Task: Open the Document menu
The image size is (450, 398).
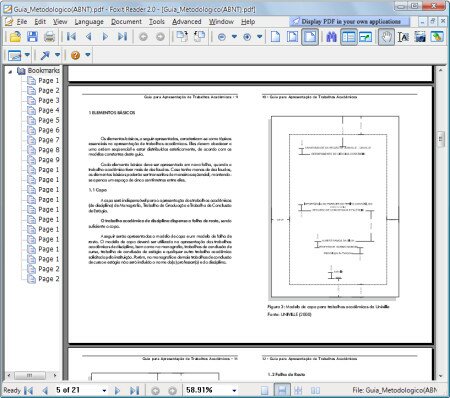Action: [x=126, y=22]
